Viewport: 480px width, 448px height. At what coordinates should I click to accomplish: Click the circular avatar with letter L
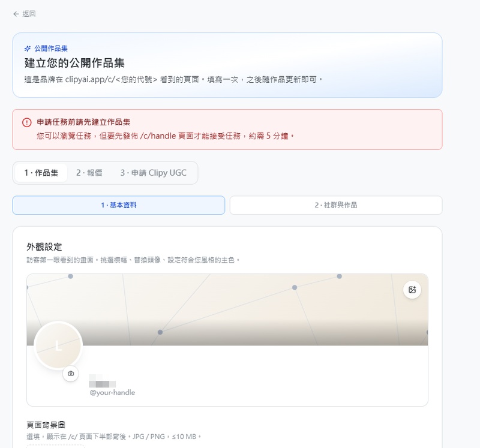(58, 346)
